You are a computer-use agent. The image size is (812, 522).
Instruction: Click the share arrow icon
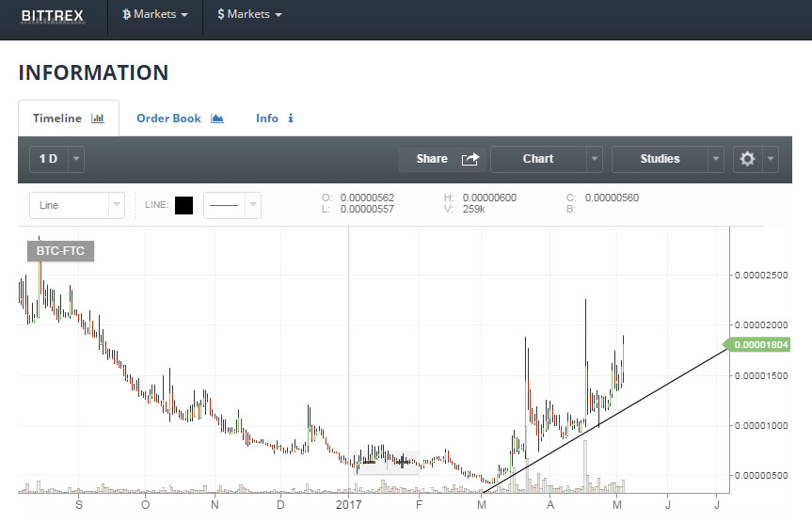[470, 159]
